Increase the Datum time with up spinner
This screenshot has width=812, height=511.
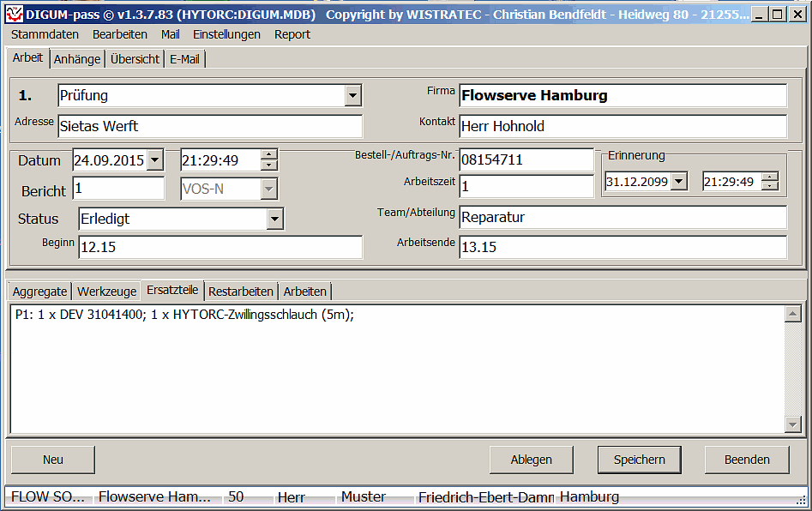click(269, 155)
